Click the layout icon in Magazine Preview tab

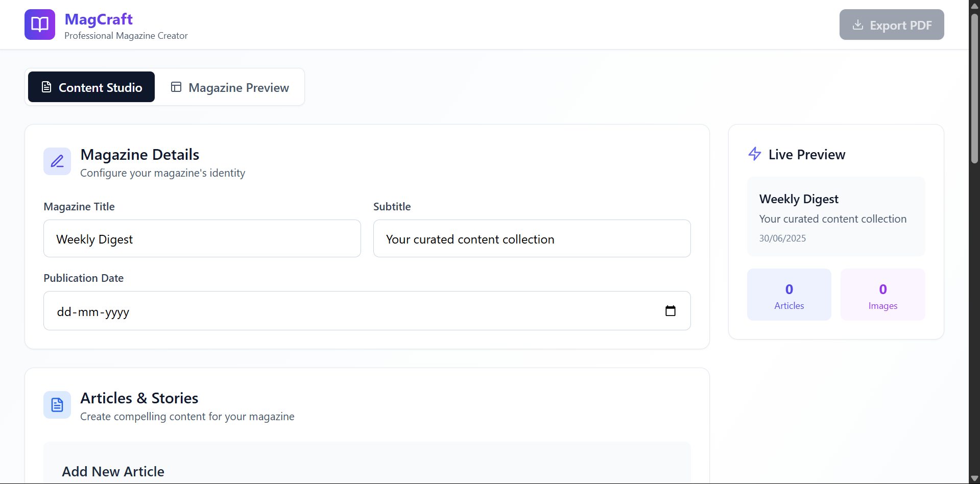tap(176, 87)
